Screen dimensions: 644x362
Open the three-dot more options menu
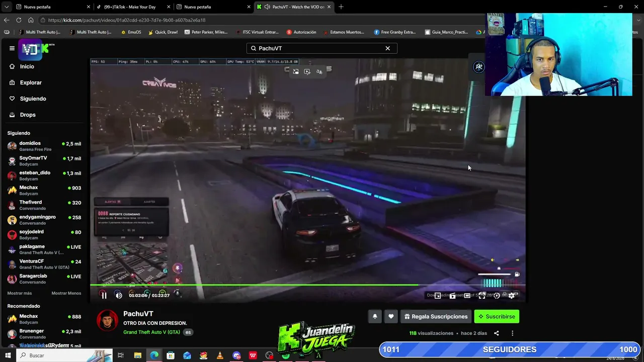click(x=512, y=333)
